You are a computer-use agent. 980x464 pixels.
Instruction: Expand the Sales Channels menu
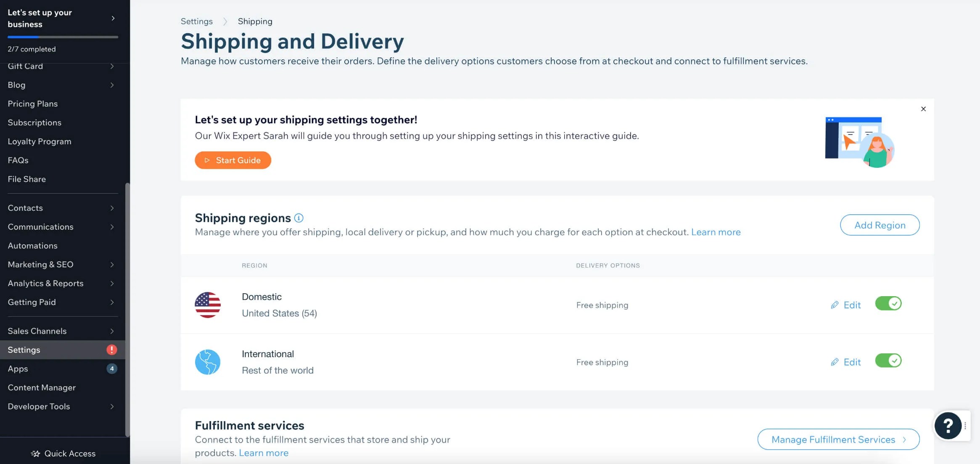tap(112, 331)
